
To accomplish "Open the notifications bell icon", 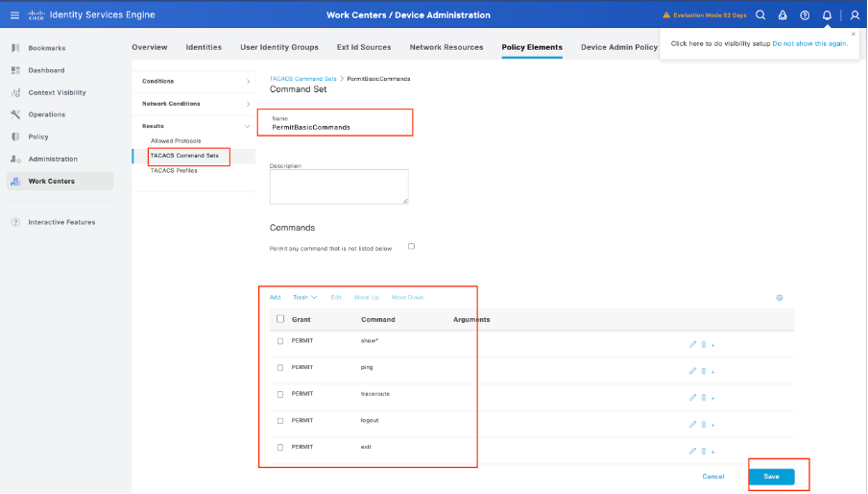I will [827, 15].
